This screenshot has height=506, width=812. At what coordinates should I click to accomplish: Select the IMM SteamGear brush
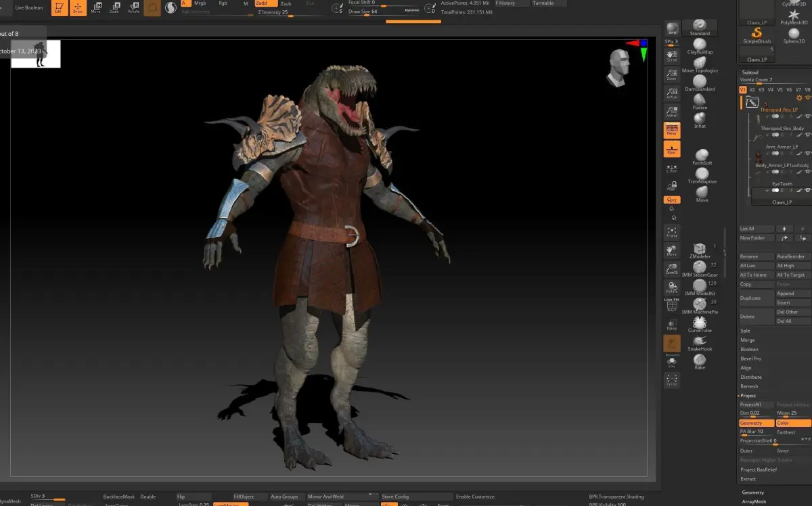[700, 270]
